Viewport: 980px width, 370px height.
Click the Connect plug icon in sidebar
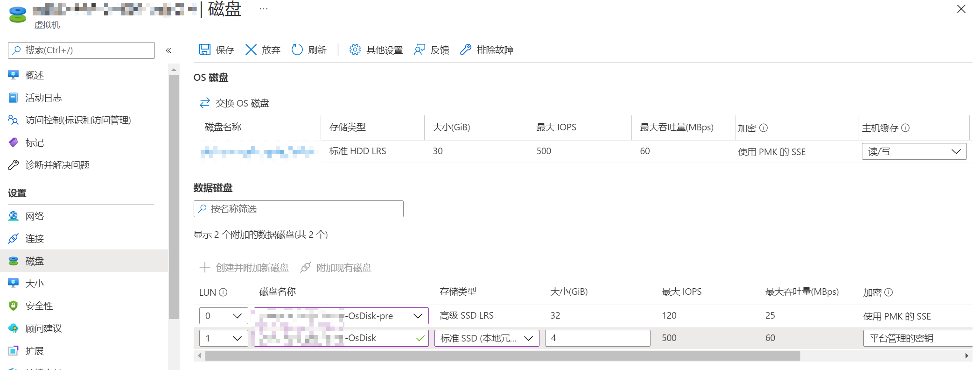click(14, 238)
